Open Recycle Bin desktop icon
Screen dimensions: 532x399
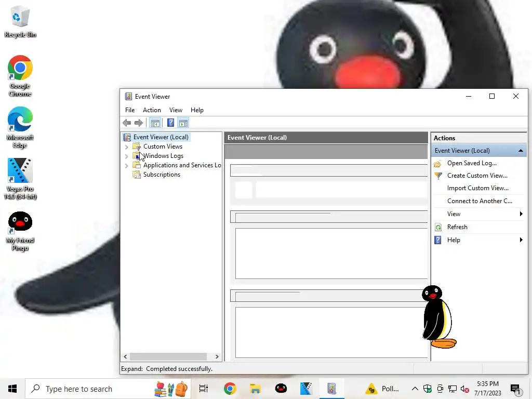pyautogui.click(x=20, y=21)
